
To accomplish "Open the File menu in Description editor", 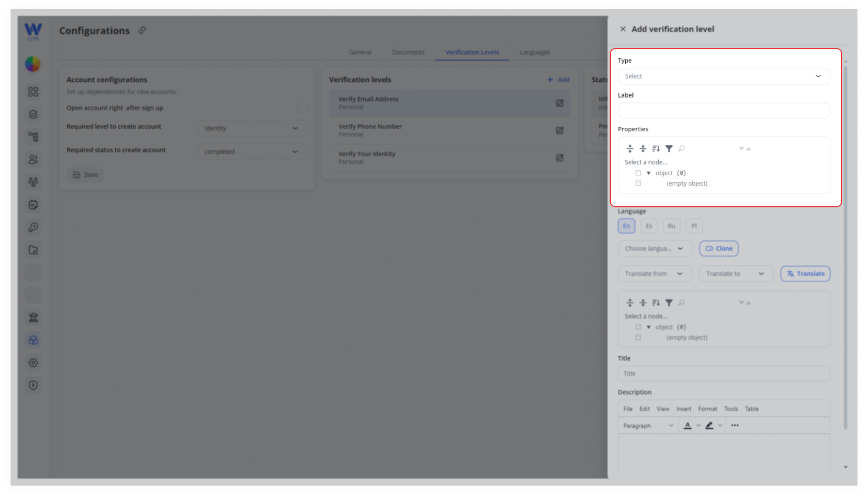I will pyautogui.click(x=628, y=409).
